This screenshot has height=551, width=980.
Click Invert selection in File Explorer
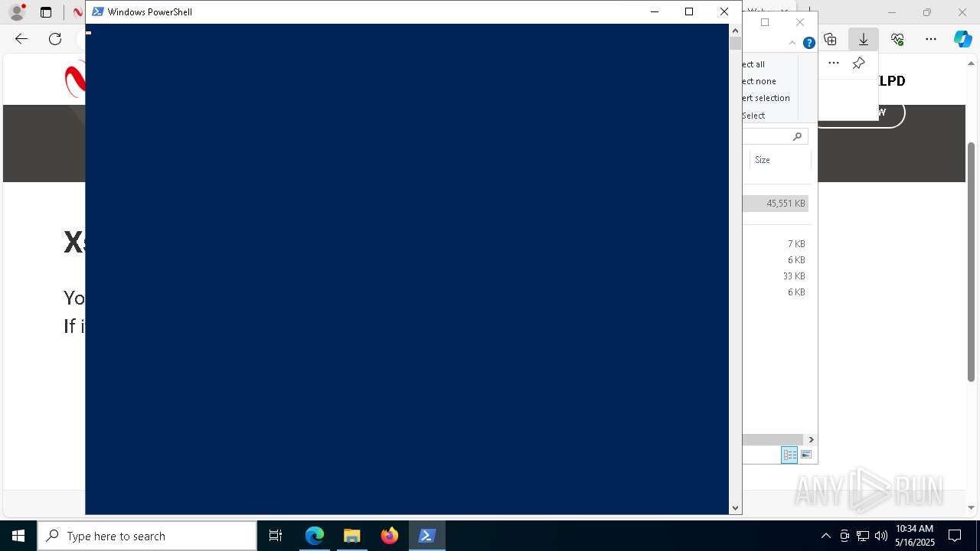tap(766, 98)
